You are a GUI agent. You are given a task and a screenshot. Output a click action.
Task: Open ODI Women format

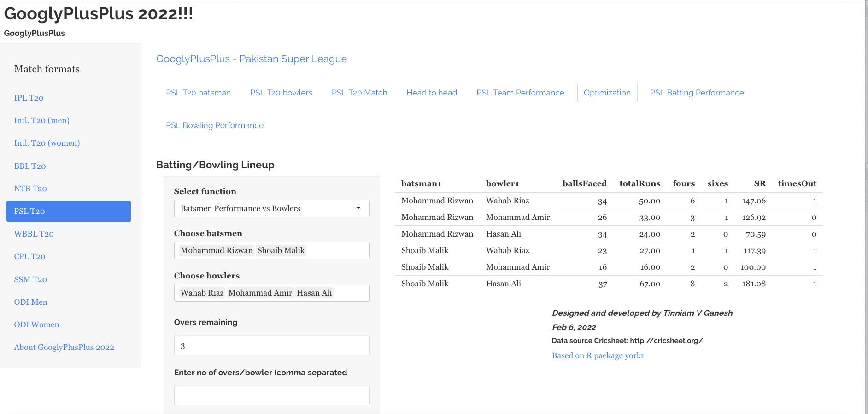click(x=36, y=325)
